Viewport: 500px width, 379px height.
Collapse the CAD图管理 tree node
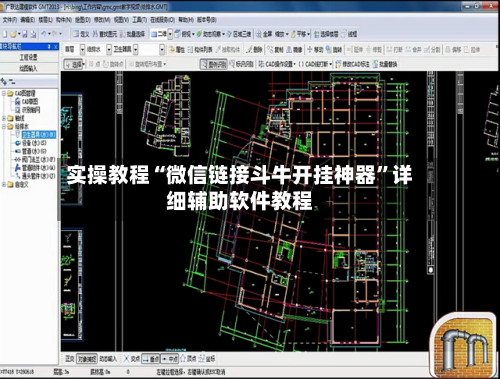4,93
